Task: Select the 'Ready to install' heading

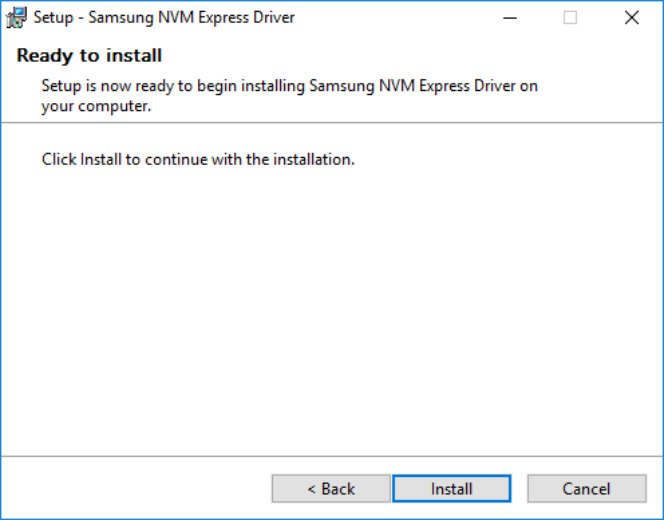Action: (x=89, y=55)
